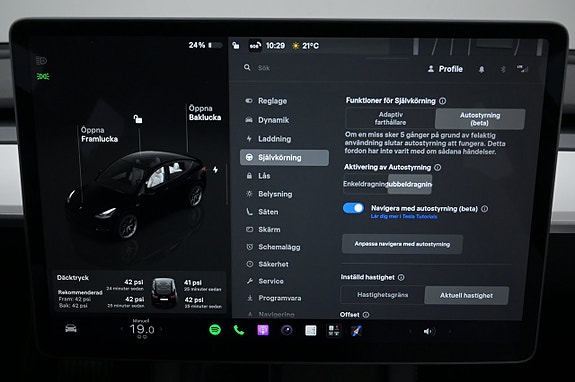
Task: Tap info icon beside Inställd hastighet
Action: coord(401,277)
